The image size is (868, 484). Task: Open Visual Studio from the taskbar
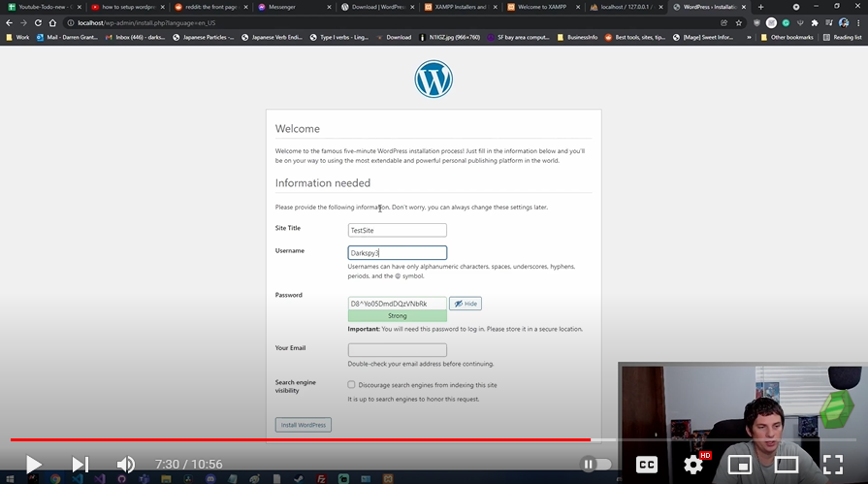tap(99, 479)
